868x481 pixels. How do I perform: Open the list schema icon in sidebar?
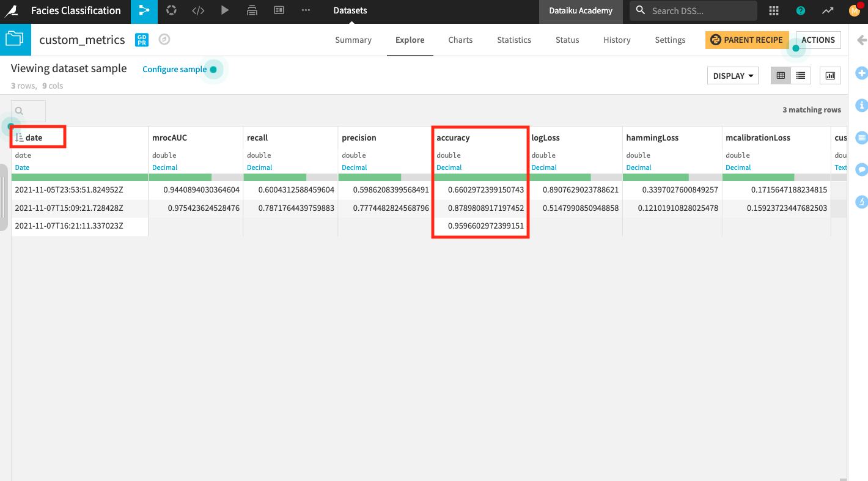point(862,137)
